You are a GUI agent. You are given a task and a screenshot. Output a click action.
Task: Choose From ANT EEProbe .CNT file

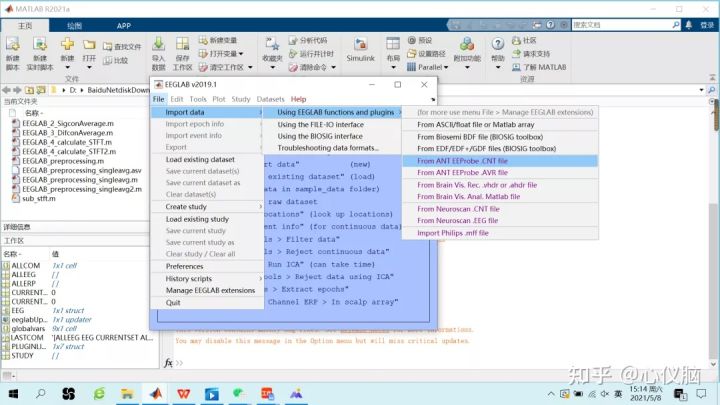[x=500, y=161]
